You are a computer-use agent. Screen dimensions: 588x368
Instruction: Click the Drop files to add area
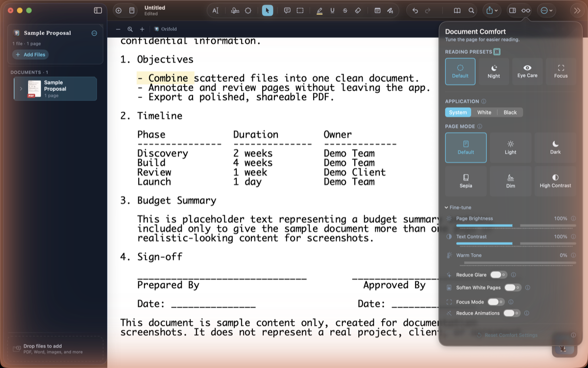coord(55,348)
